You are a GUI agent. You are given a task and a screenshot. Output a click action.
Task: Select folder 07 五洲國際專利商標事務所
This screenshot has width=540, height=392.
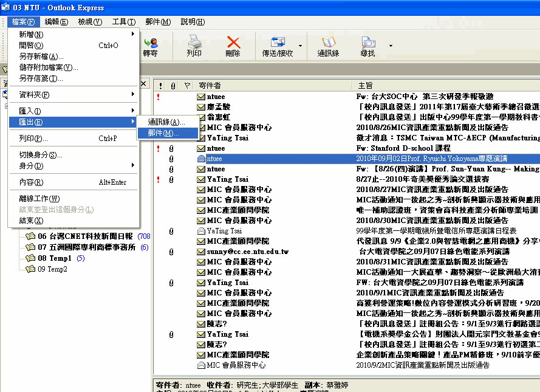click(86, 247)
